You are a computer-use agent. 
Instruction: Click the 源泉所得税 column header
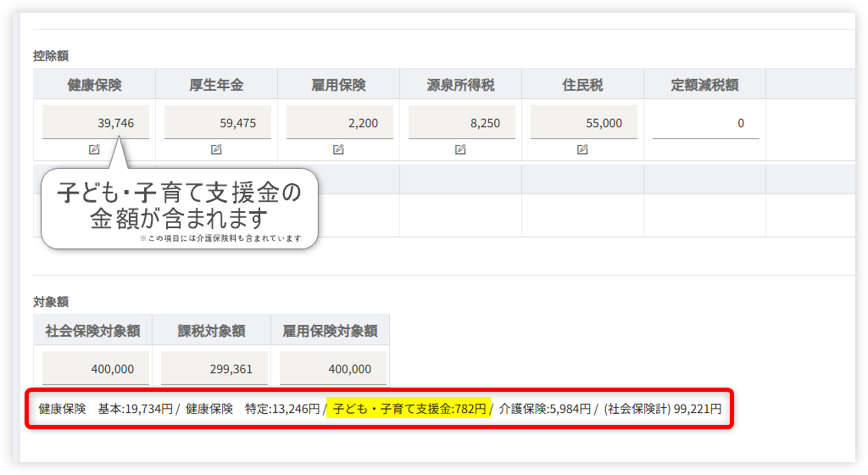click(460, 85)
